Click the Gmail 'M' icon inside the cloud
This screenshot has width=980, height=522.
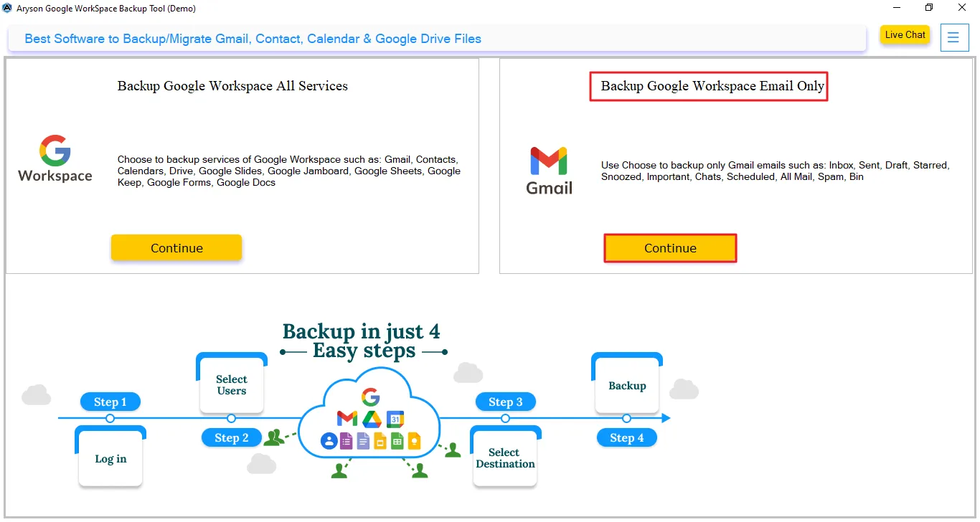pos(347,418)
